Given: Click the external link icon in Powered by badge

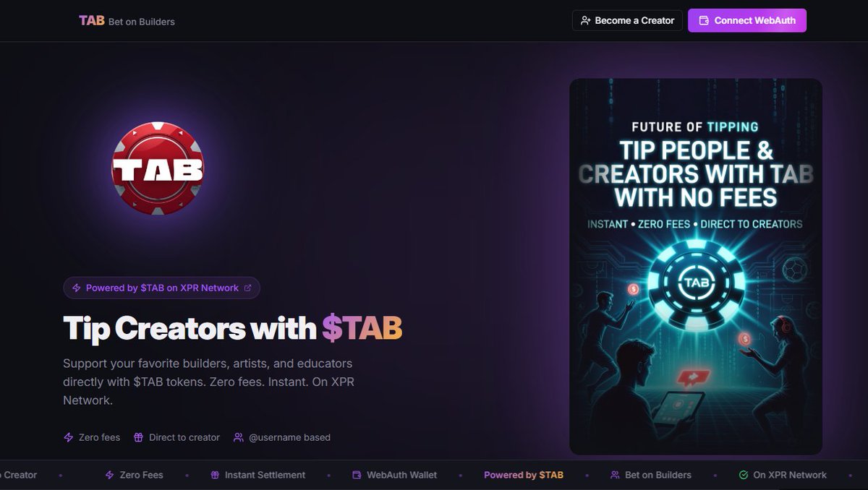Looking at the screenshot, I should click(x=248, y=288).
